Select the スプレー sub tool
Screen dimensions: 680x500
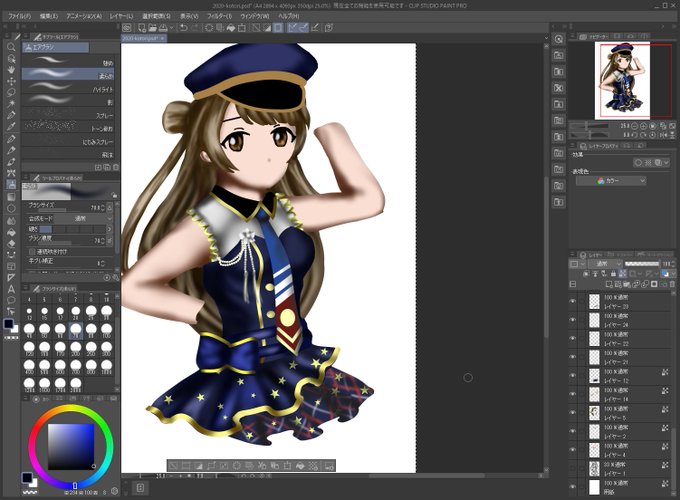(68, 114)
